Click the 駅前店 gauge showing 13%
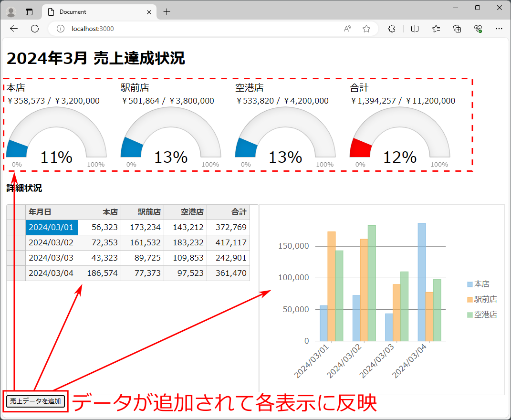Image resolution: width=511 pixels, height=420 pixels. click(171, 137)
